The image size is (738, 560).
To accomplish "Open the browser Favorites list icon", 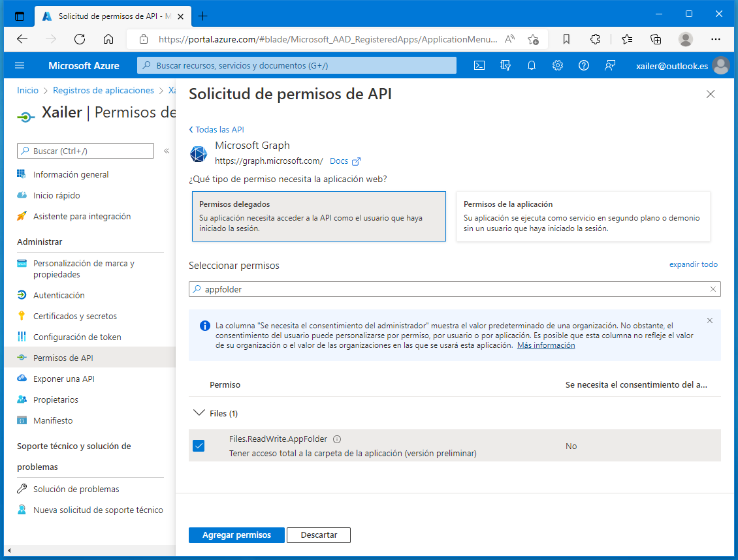I will click(627, 39).
